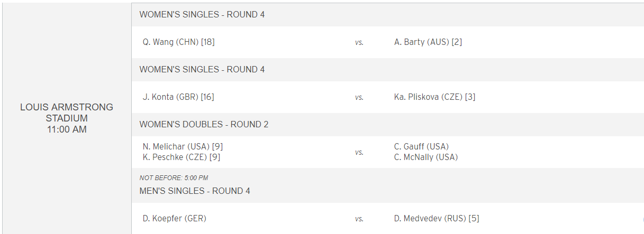Click vs. between Koepfer and Medvedev
Image resolution: width=644 pixels, height=234 pixels.
[359, 219]
